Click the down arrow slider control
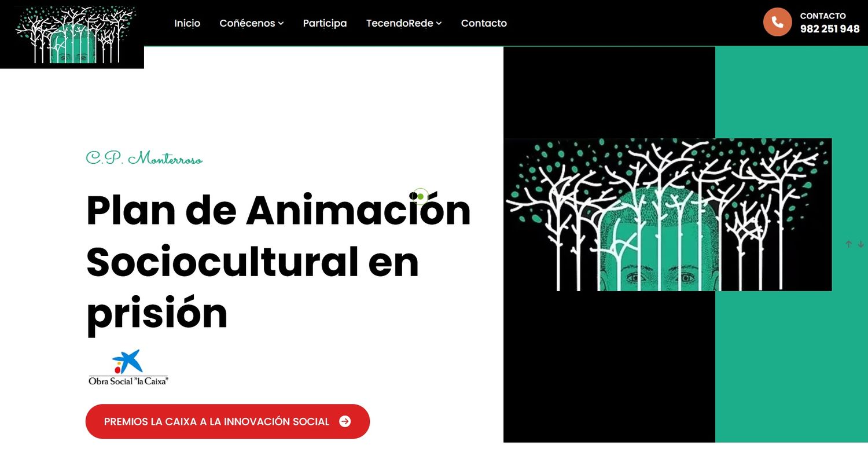The image size is (868, 463). 860,244
